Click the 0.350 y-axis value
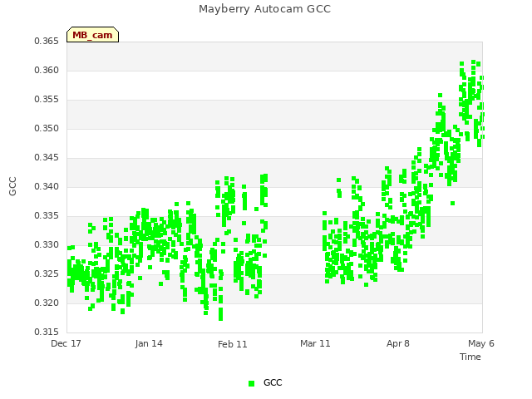This screenshot has height=399, width=532. click(47, 129)
